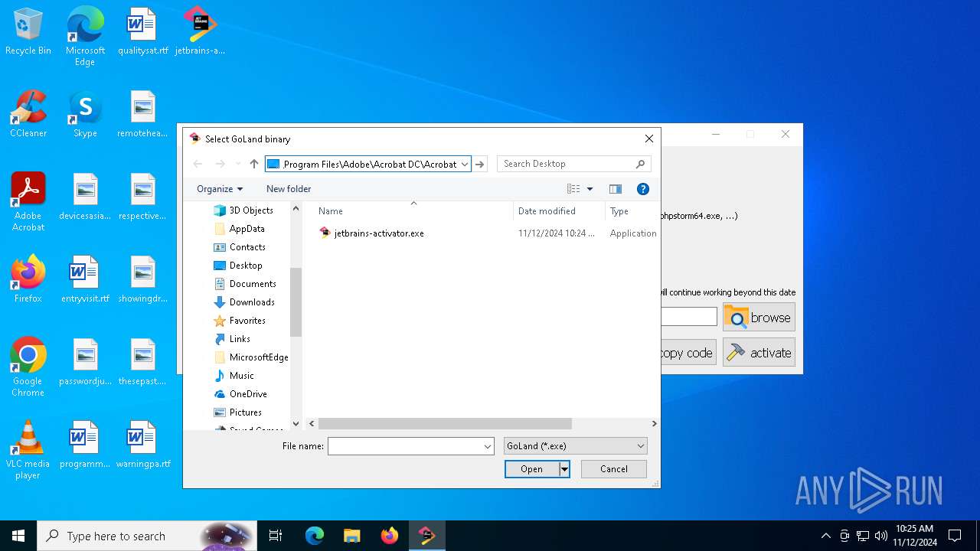This screenshot has width=980, height=551.
Task: Click browse button in activator window
Action: coord(759,318)
